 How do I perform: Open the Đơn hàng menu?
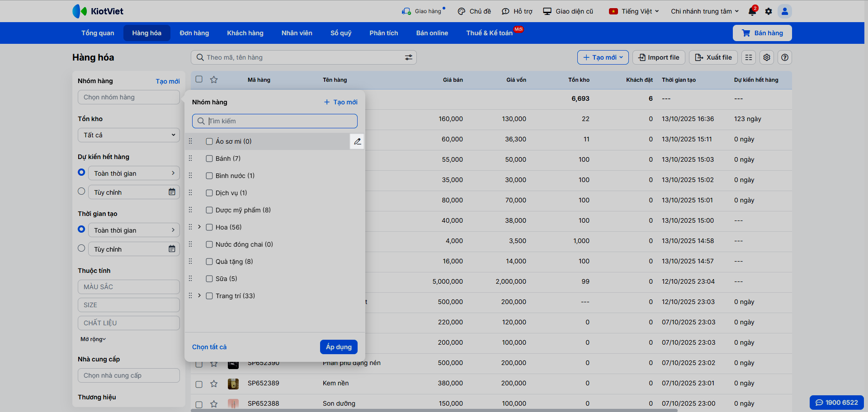[194, 33]
